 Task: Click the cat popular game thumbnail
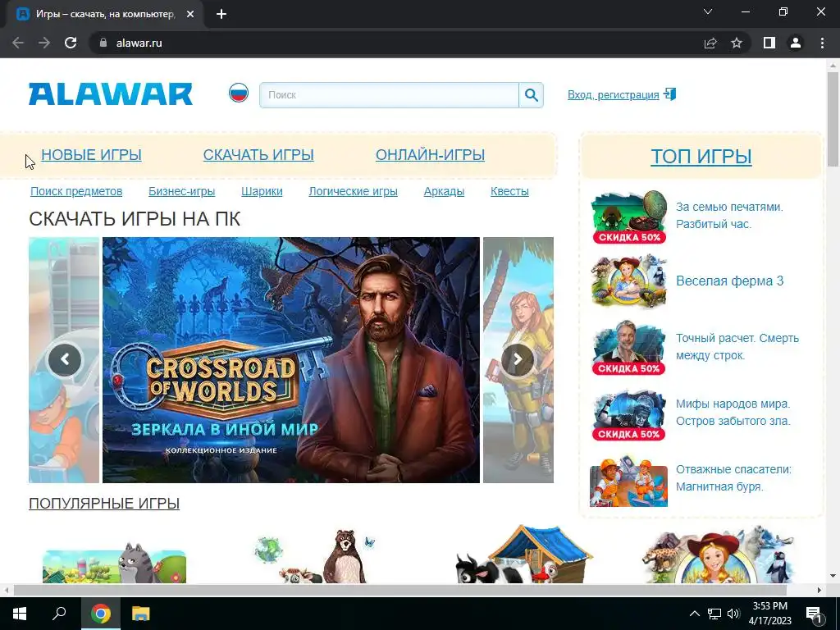[115, 563]
